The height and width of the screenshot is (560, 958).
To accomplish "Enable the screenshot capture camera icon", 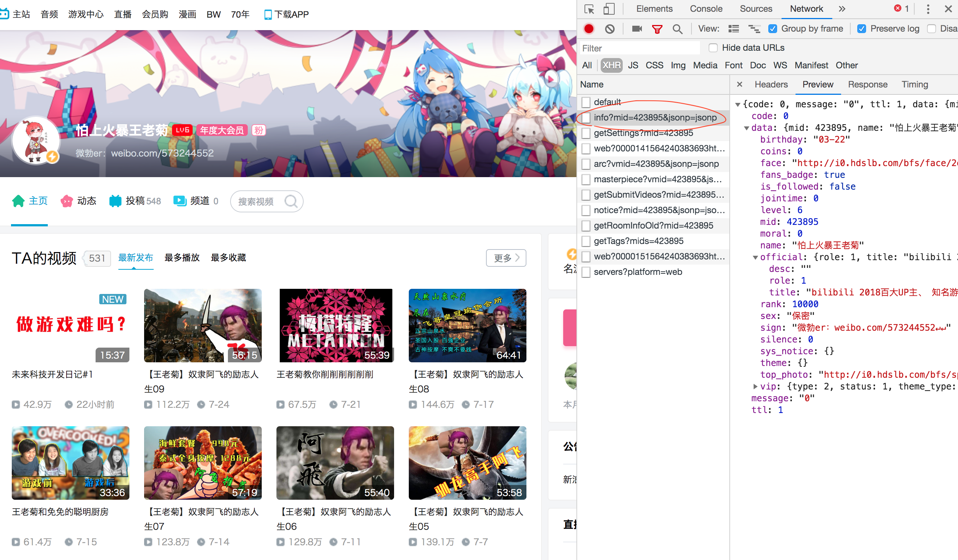I will [x=637, y=29].
